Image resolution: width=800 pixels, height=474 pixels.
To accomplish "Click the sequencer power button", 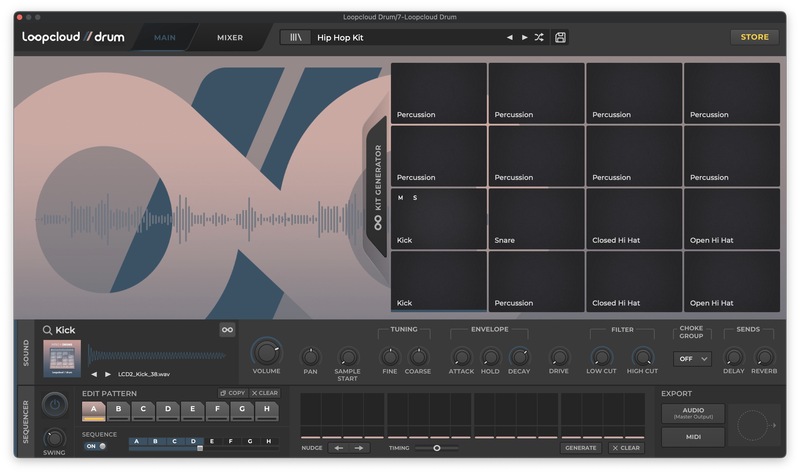I will click(x=55, y=405).
